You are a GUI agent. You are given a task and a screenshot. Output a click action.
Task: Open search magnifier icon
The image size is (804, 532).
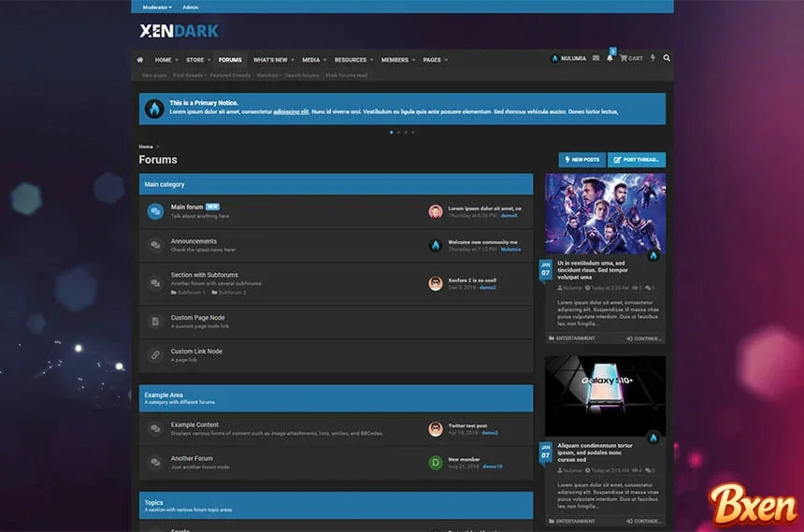[667, 58]
